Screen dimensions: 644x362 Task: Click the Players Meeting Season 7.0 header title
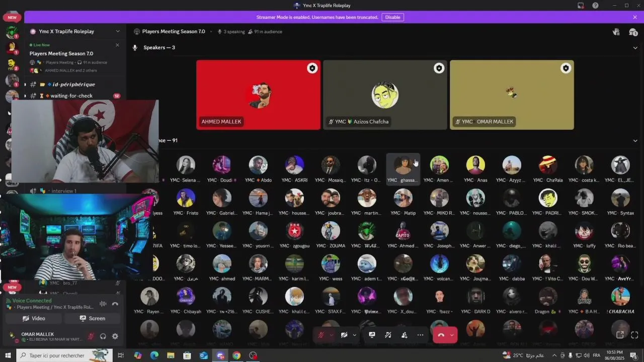174,32
